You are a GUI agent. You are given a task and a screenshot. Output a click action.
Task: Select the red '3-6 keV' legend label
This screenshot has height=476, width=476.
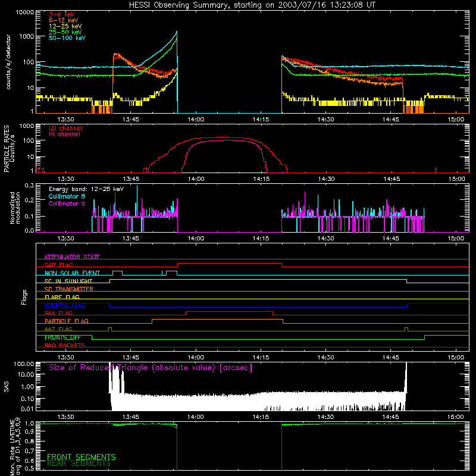click(62, 14)
